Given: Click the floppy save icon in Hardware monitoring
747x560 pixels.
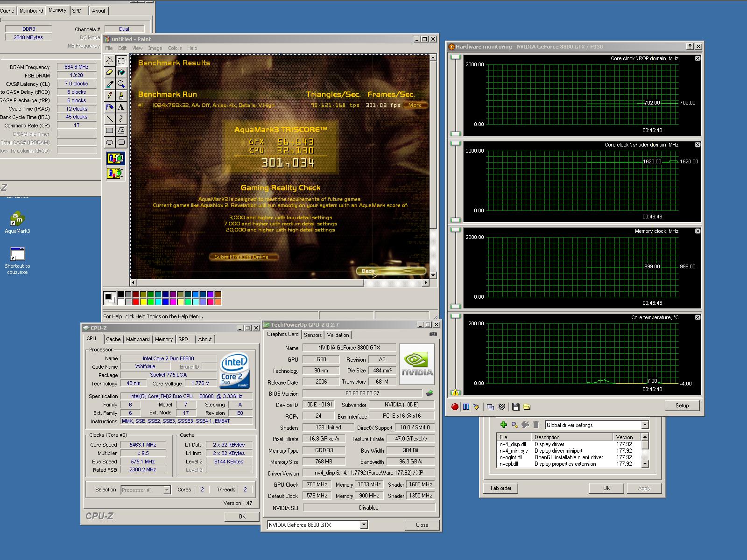Looking at the screenshot, I should click(515, 407).
